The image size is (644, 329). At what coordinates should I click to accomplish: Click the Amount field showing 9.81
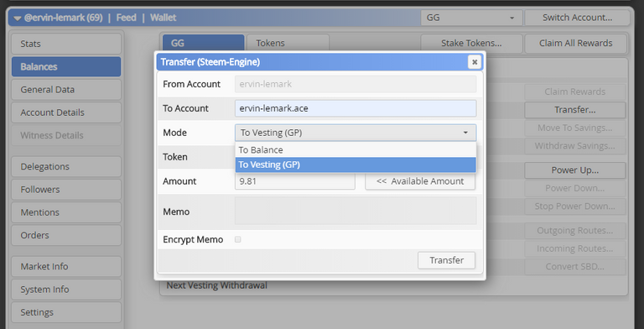pos(295,181)
